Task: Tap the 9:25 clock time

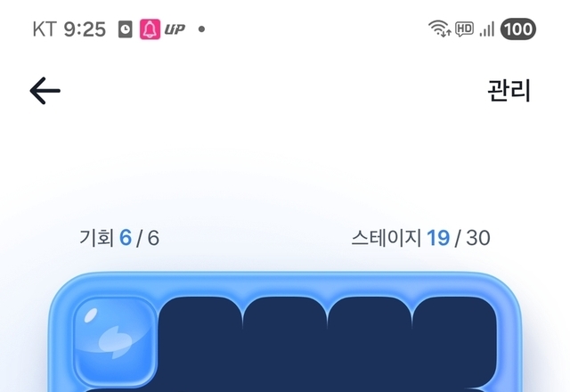Action: (85, 29)
